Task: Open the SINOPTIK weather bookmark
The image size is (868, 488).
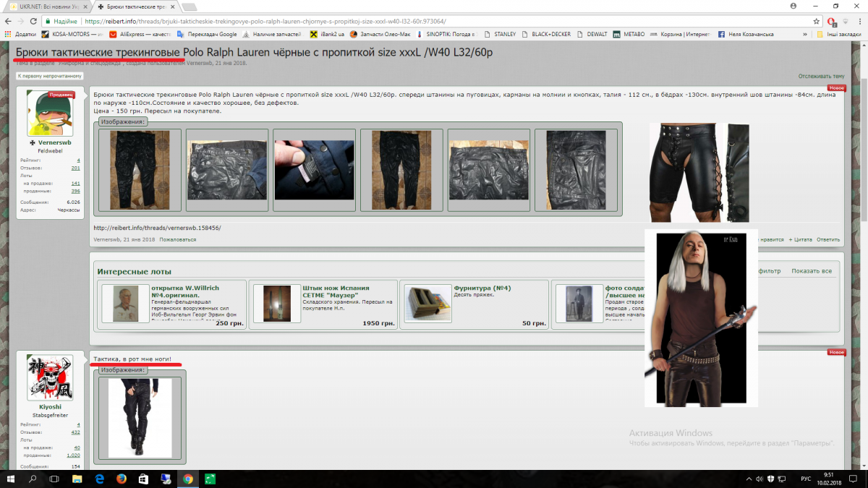Action: pos(444,34)
